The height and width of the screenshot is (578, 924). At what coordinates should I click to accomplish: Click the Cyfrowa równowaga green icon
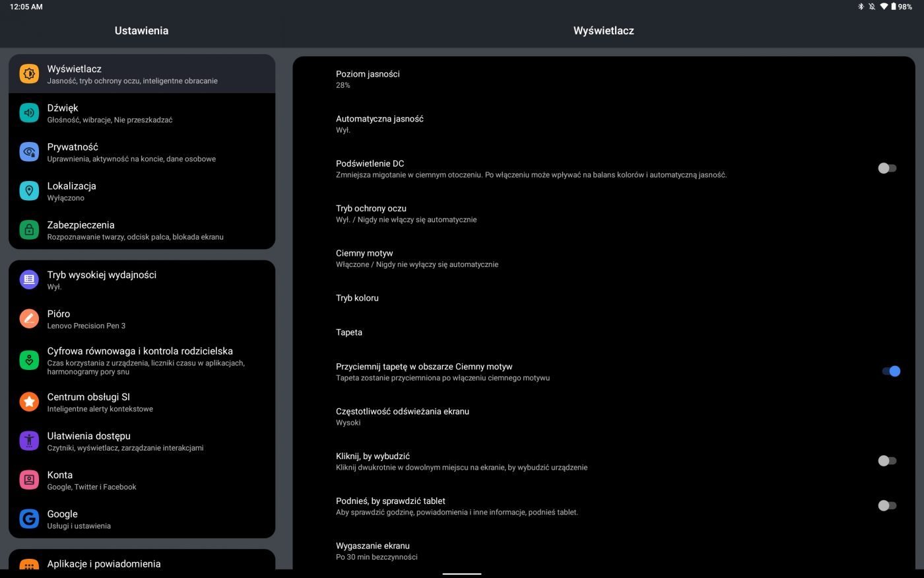(x=29, y=360)
